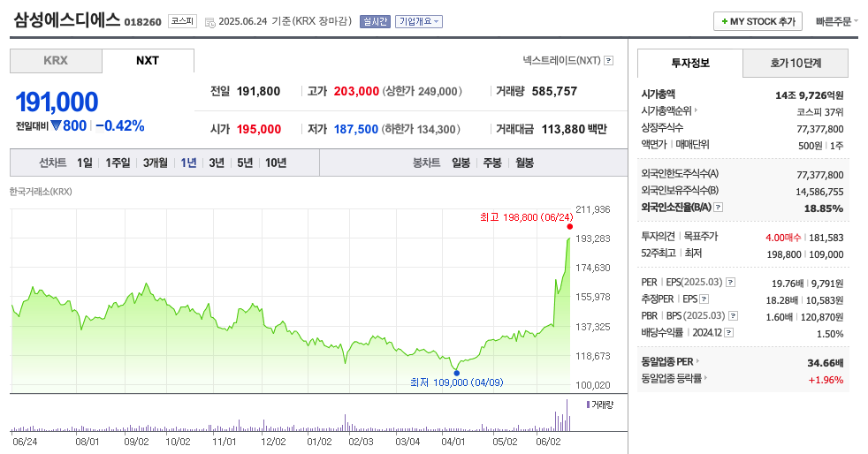Show 1주일 line chart

pyautogui.click(x=118, y=163)
